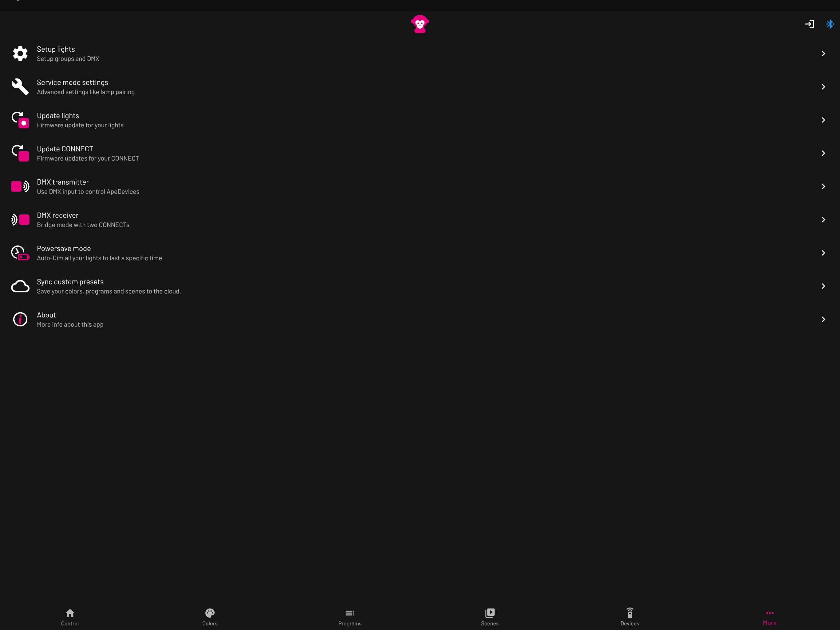840x630 pixels.
Task: Select the Devices tab
Action: pyautogui.click(x=630, y=616)
